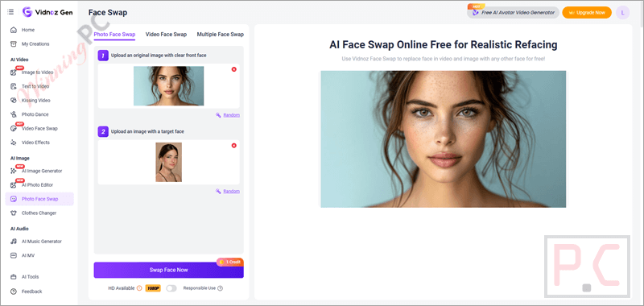Click the Clothes Changer shirt icon
The height and width of the screenshot is (306, 644).
pyautogui.click(x=14, y=213)
